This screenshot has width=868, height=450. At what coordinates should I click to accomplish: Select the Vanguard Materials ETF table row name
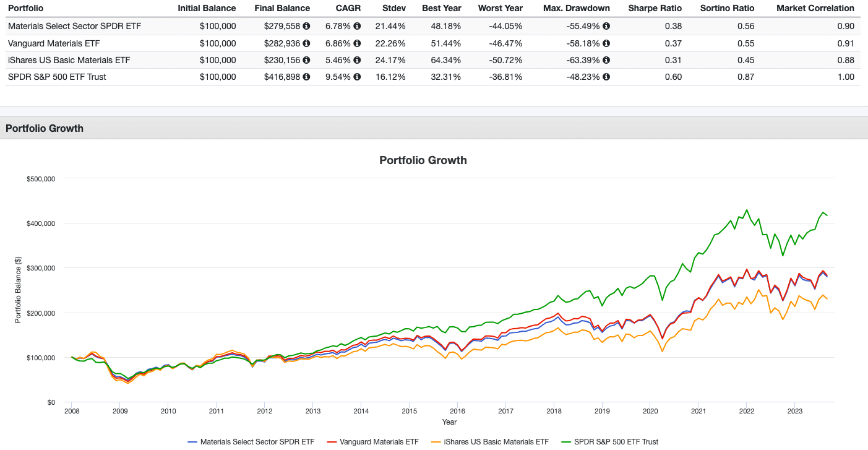click(x=54, y=43)
